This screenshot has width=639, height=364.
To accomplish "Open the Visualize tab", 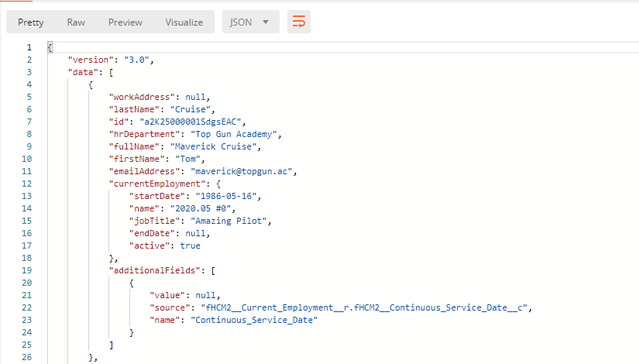I will point(184,22).
